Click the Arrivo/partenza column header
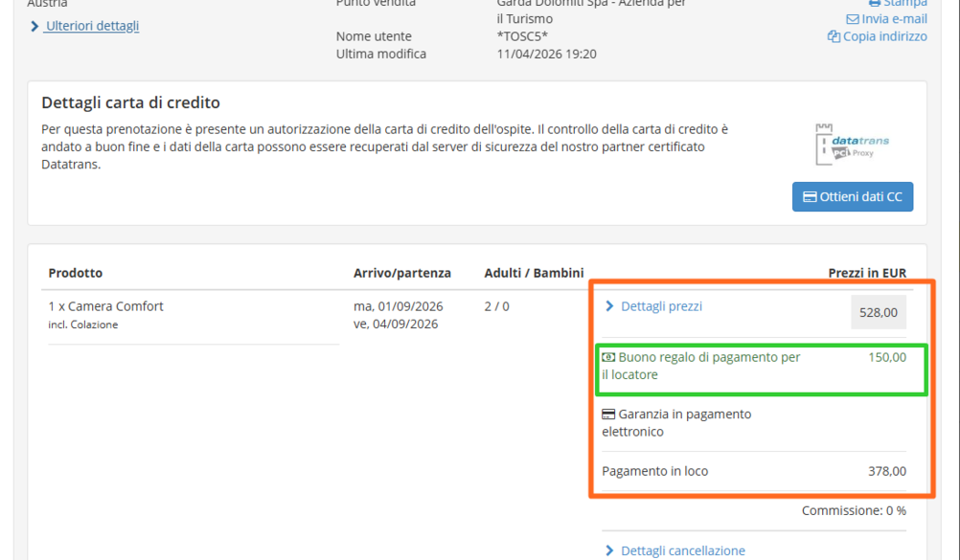The height and width of the screenshot is (560, 960). coord(401,273)
